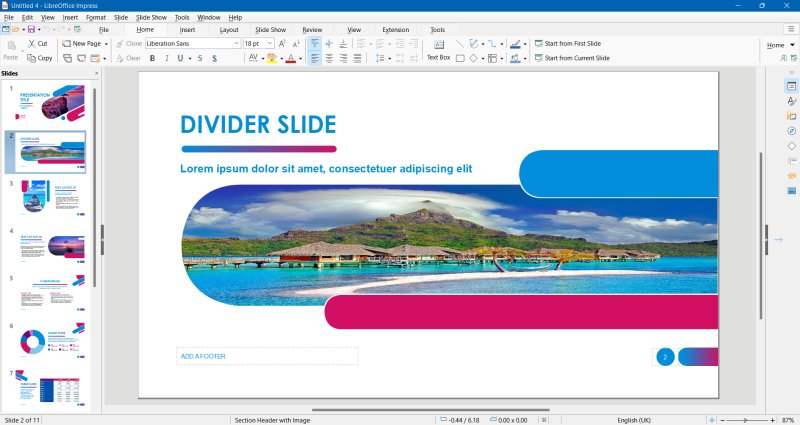Click the Cut icon

pyautogui.click(x=37, y=44)
